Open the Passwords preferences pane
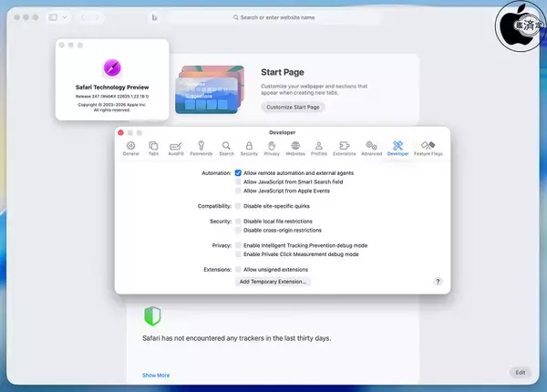Screen dimensions: 547x392 pos(201,149)
